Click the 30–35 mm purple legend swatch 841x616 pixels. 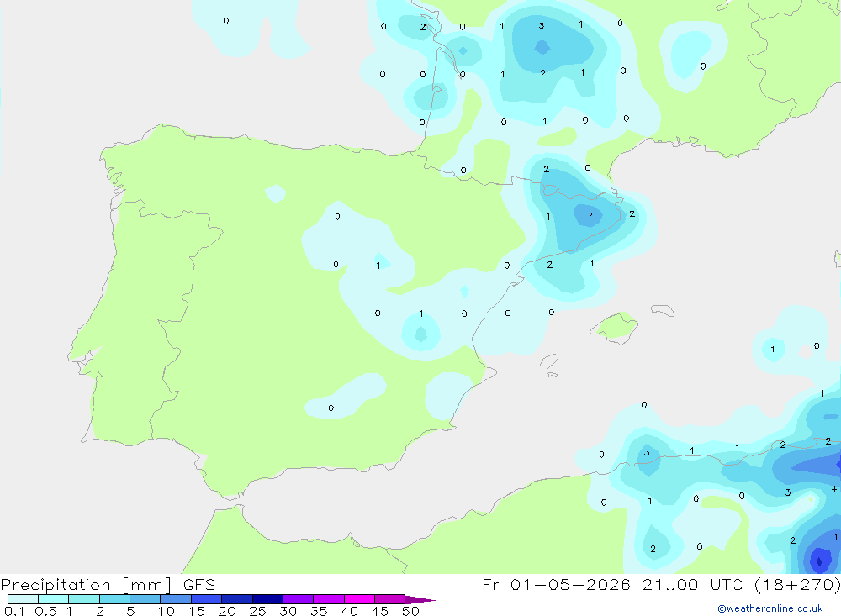298,599
